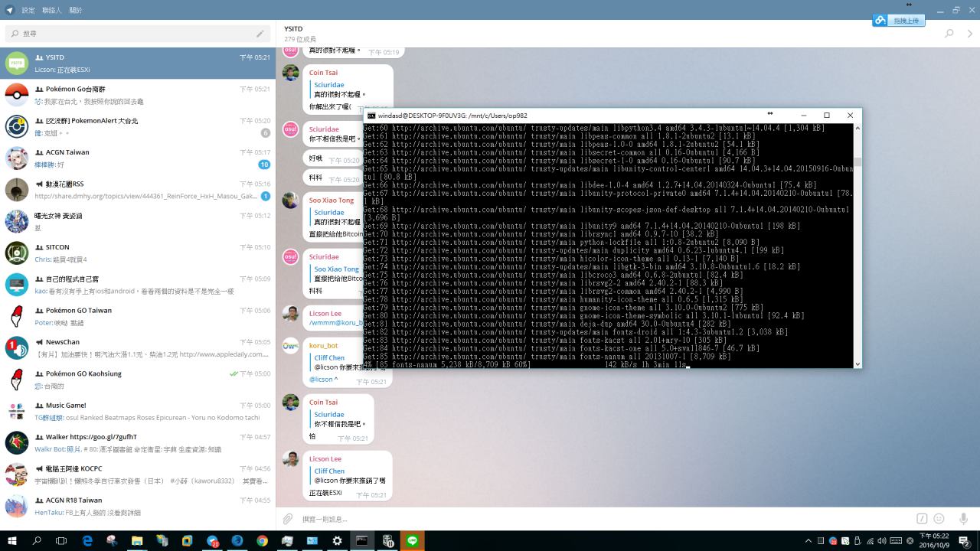Click Coin Tsai's name in top message

coord(323,73)
